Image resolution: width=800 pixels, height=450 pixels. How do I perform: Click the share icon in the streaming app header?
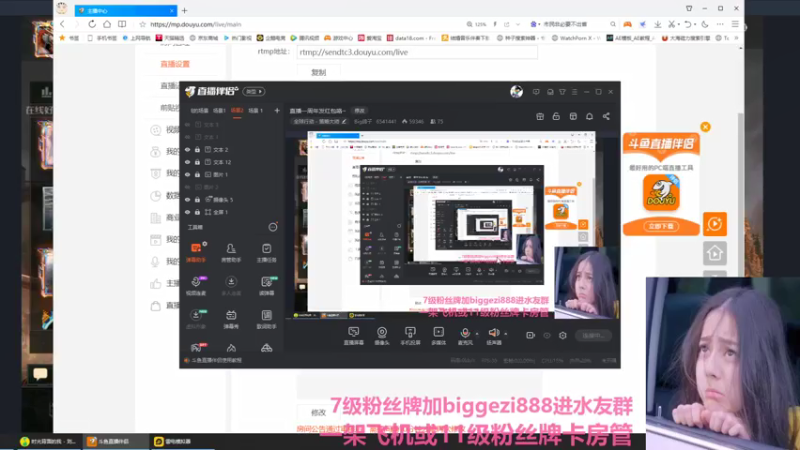click(606, 116)
